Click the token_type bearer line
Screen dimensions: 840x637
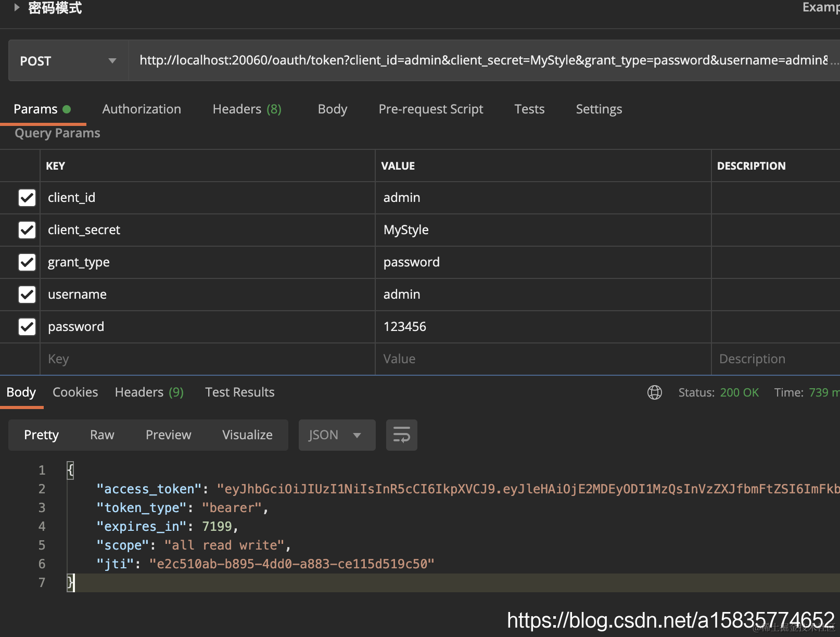pos(182,508)
